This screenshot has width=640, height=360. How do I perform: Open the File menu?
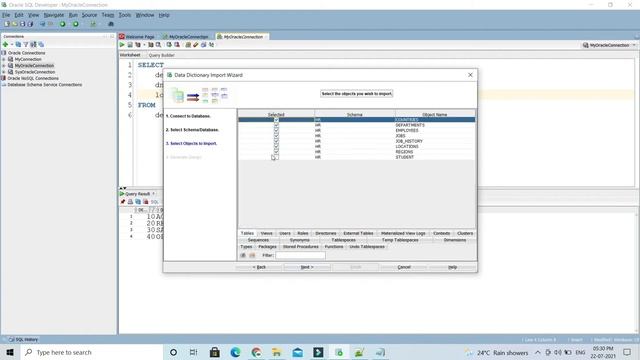[6, 15]
